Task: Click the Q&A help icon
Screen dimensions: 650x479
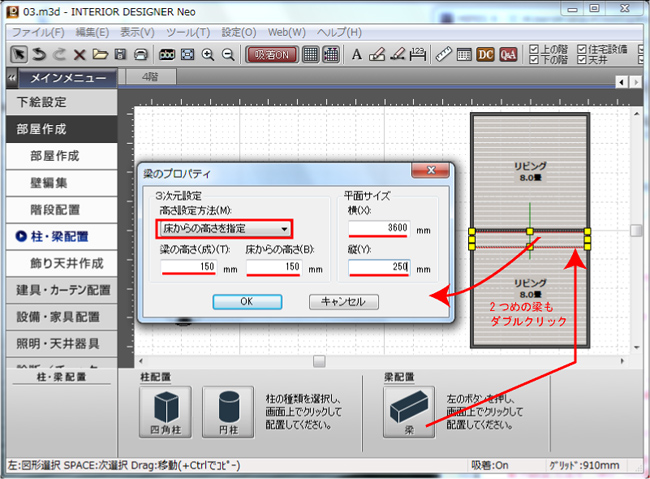Action: [x=508, y=54]
